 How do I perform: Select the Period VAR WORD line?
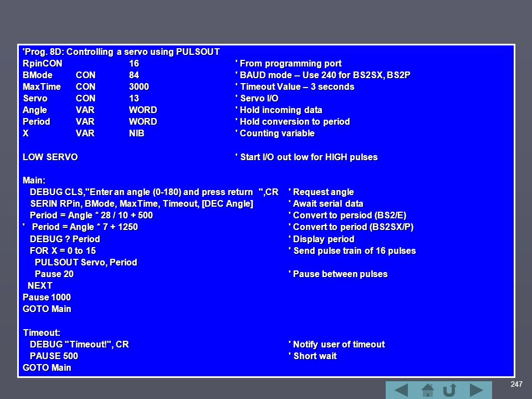tap(90, 121)
